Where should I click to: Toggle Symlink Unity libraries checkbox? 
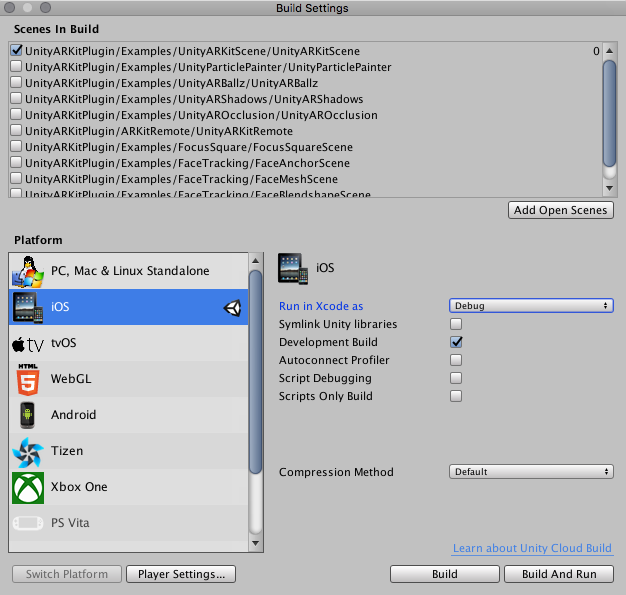click(456, 324)
